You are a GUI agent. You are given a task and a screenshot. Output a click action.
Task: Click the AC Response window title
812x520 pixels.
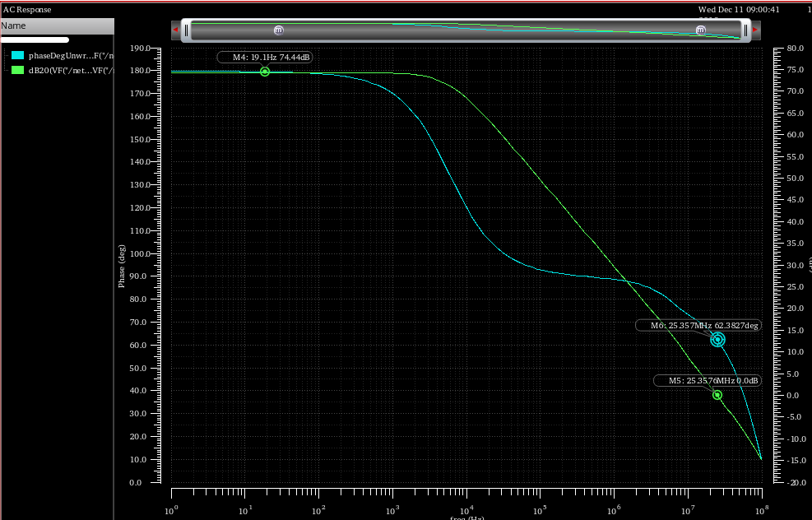point(27,9)
